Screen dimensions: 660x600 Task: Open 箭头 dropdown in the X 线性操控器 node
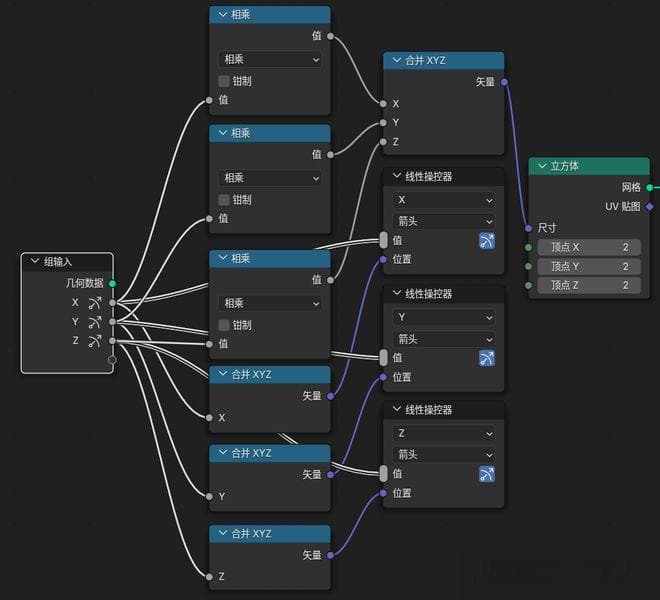tap(444, 221)
